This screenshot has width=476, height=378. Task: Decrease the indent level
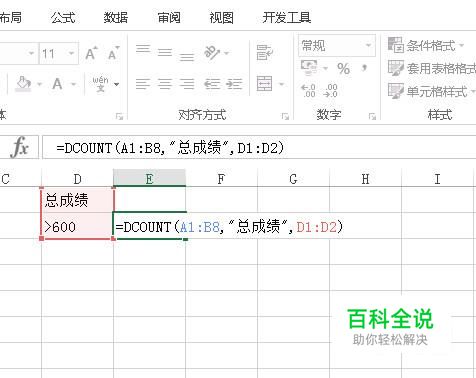click(212, 84)
